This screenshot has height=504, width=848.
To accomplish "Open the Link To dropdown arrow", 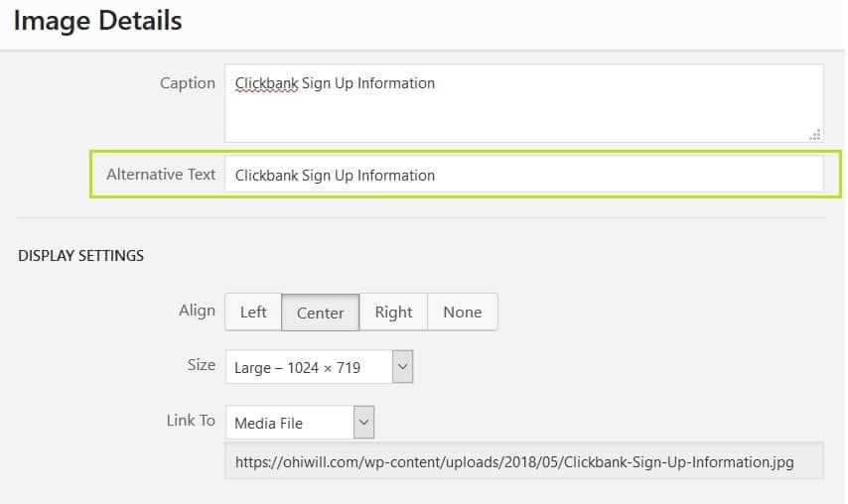I will pos(364,422).
